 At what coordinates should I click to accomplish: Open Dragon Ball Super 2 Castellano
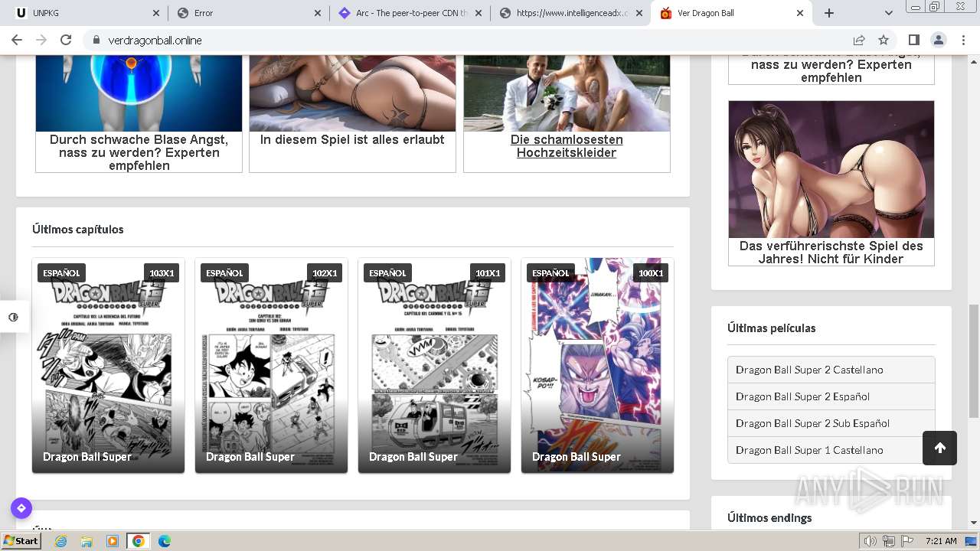[x=831, y=370]
